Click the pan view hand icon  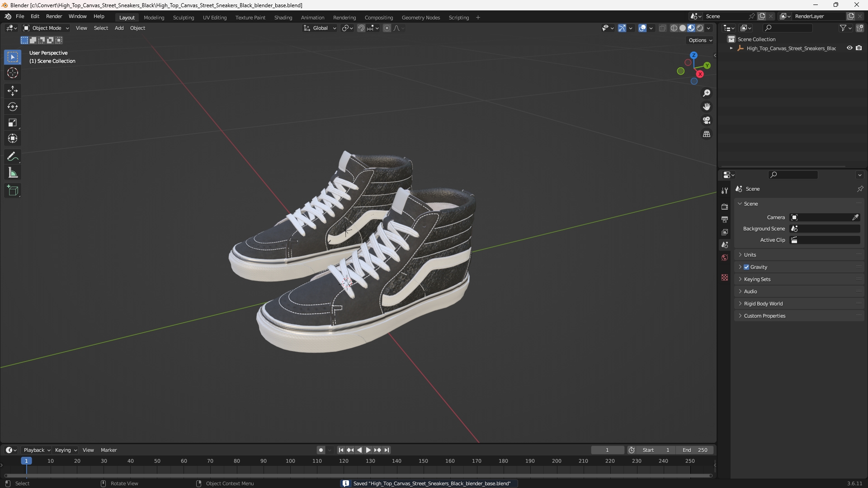(x=707, y=107)
